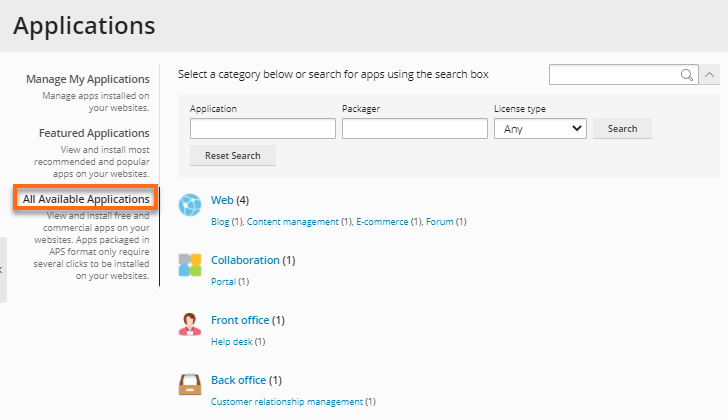Focus the Packager input field
This screenshot has height=420, width=728.
point(414,129)
